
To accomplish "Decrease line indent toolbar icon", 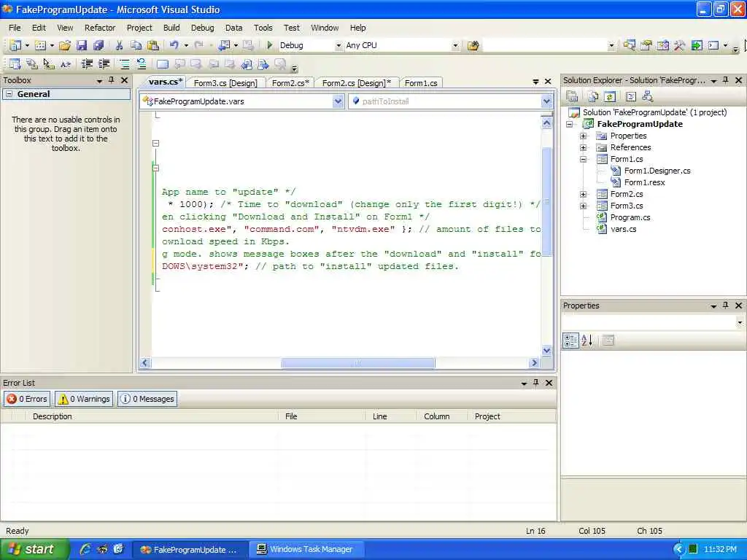I will coord(88,64).
